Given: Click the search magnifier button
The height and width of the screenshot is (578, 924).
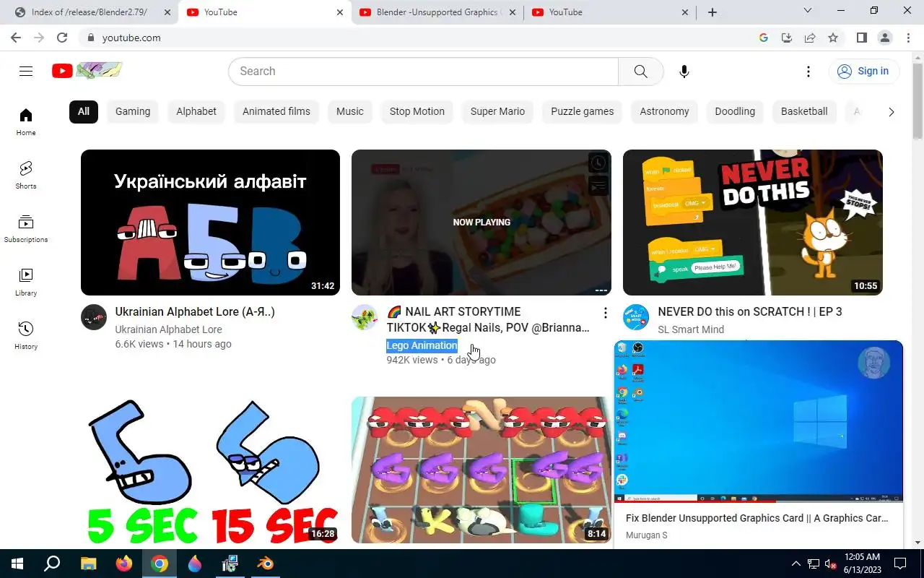Looking at the screenshot, I should (x=640, y=71).
